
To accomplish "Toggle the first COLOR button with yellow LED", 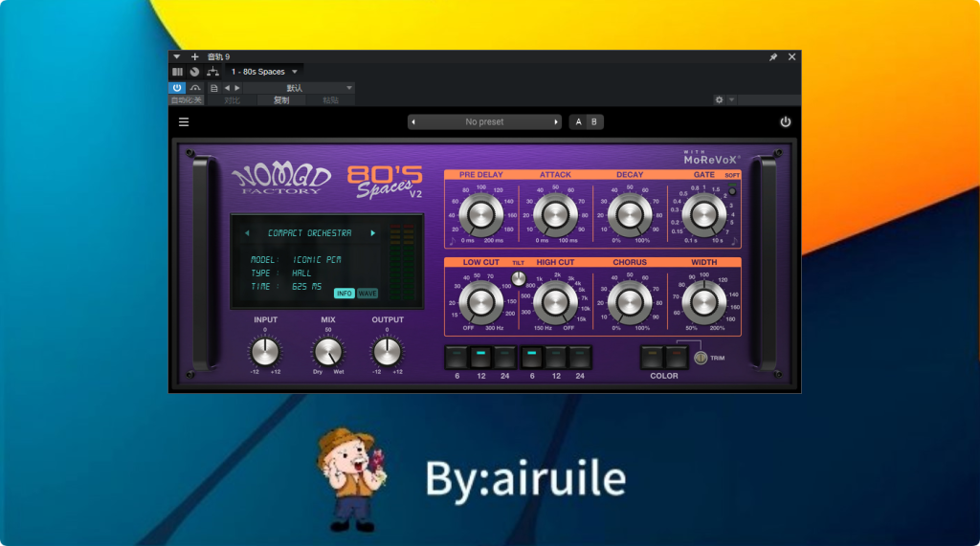I will click(652, 358).
